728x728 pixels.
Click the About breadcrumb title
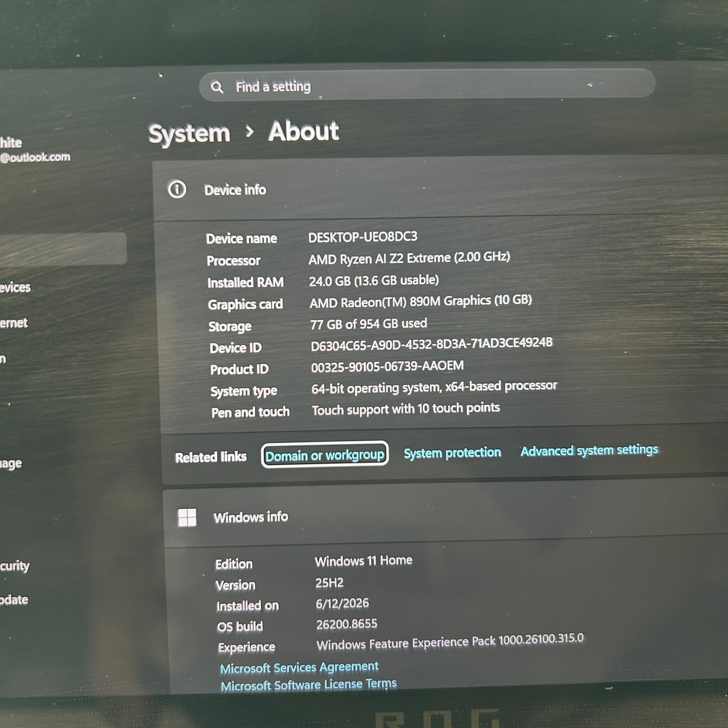(x=304, y=131)
